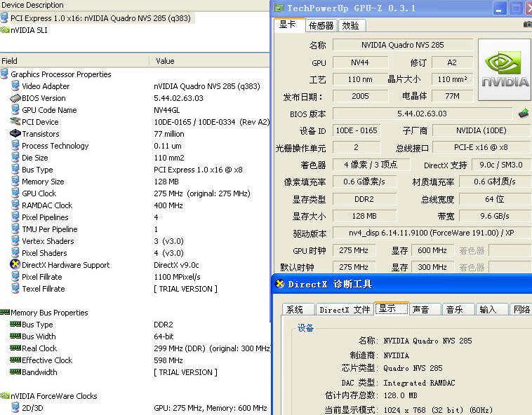The image size is (532, 415).
Task: Open the 效验 tab in GPU-Z
Action: [350, 25]
